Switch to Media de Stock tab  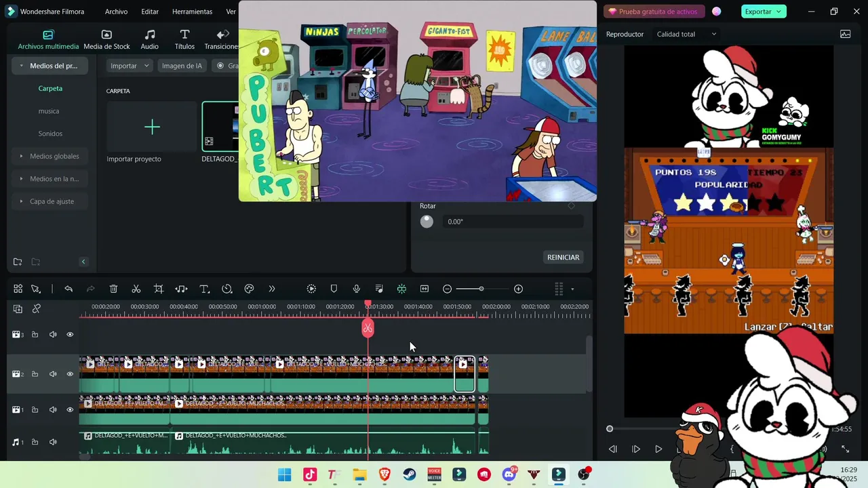(x=106, y=40)
